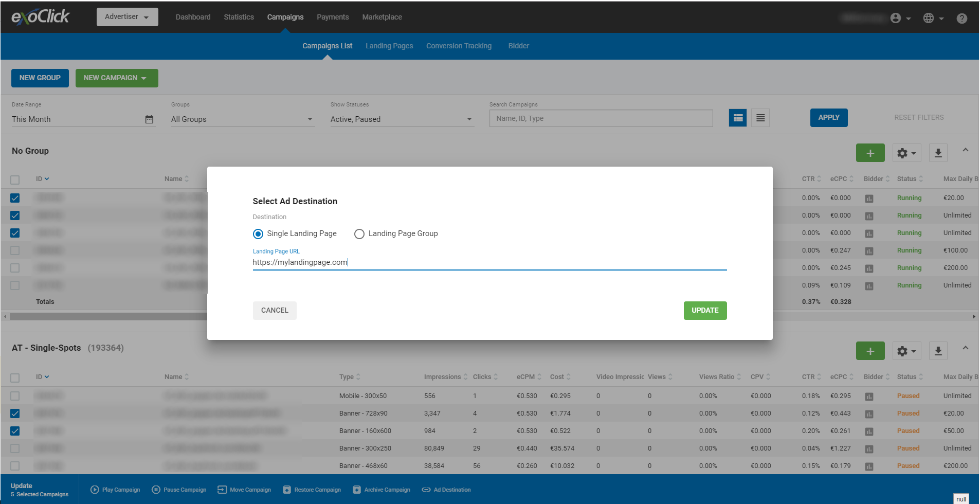Sort AT - Single-Spots table by Impressions
This screenshot has height=504, width=980.
pyautogui.click(x=446, y=377)
